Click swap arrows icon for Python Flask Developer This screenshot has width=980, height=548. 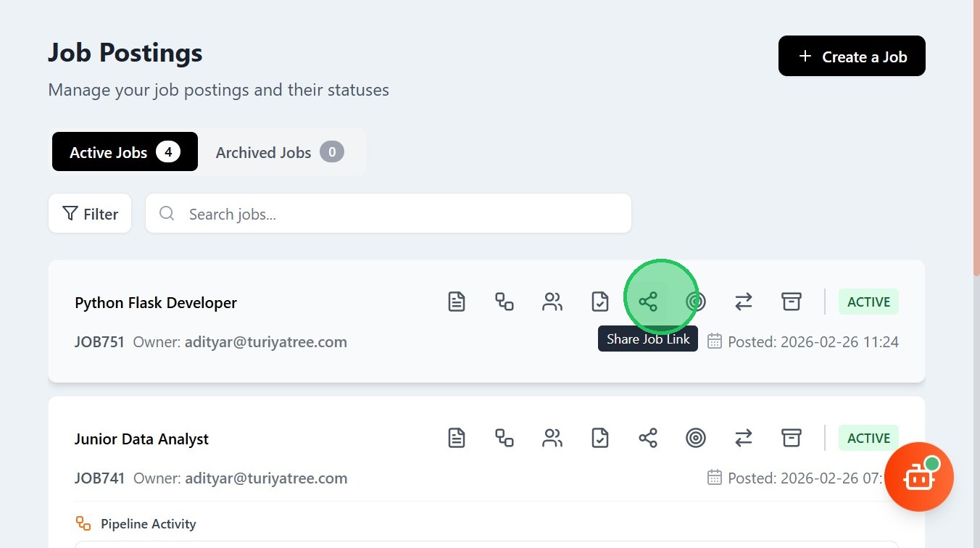[744, 302]
